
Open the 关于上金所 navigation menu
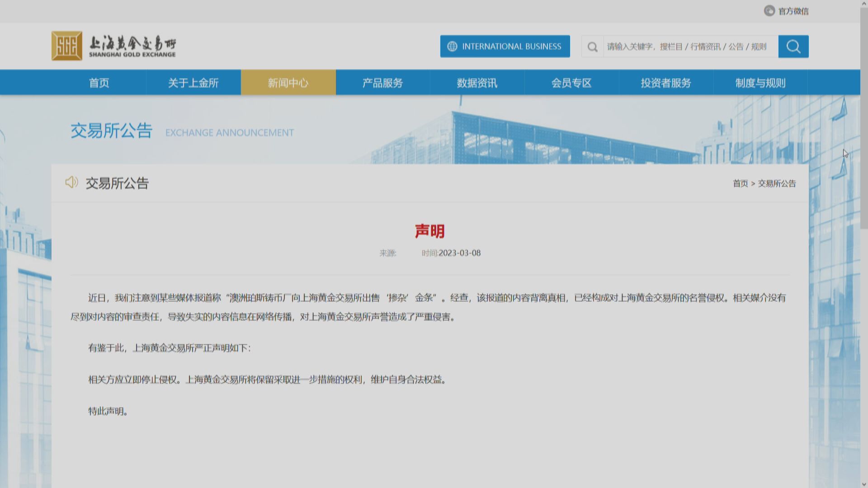point(193,83)
